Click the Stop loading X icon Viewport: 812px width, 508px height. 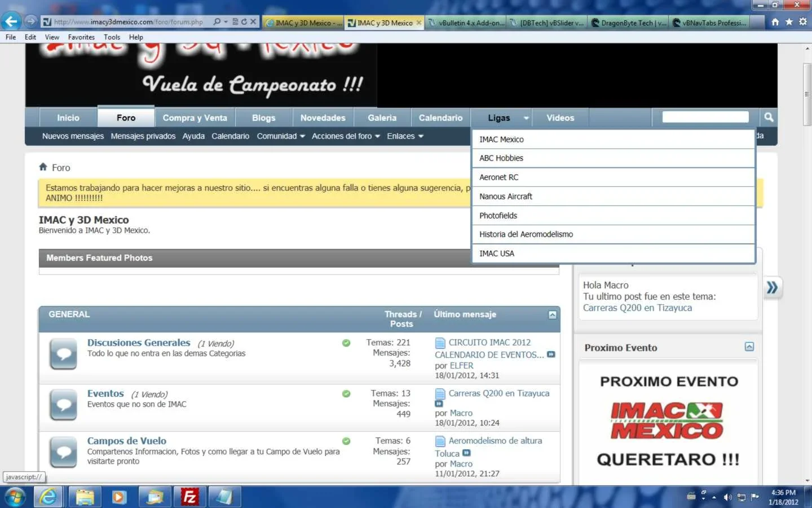pos(253,22)
